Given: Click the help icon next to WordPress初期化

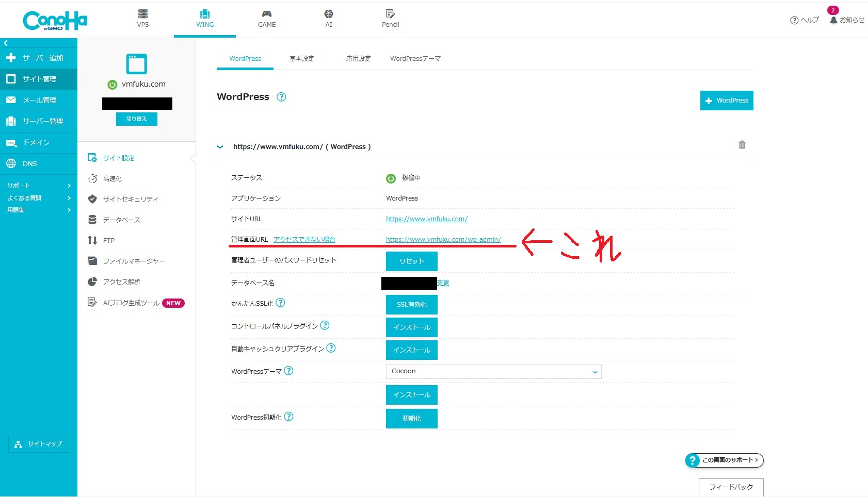Looking at the screenshot, I should click(288, 417).
